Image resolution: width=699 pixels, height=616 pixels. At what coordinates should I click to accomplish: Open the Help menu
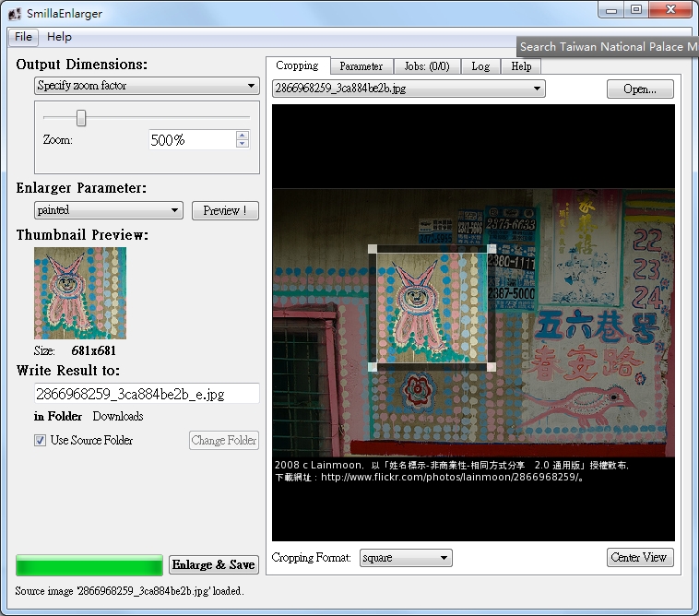[x=59, y=37]
